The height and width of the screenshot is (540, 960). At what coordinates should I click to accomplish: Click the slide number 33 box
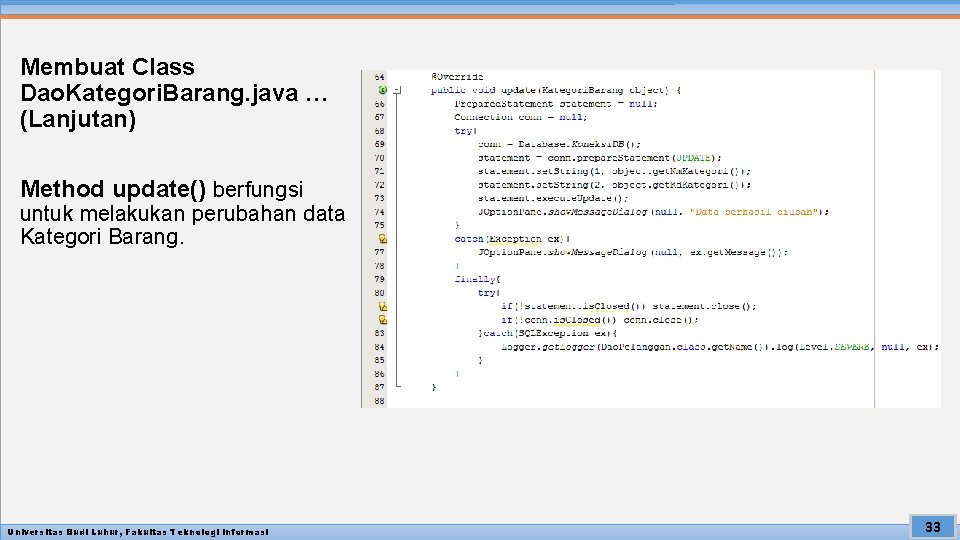[x=932, y=527]
